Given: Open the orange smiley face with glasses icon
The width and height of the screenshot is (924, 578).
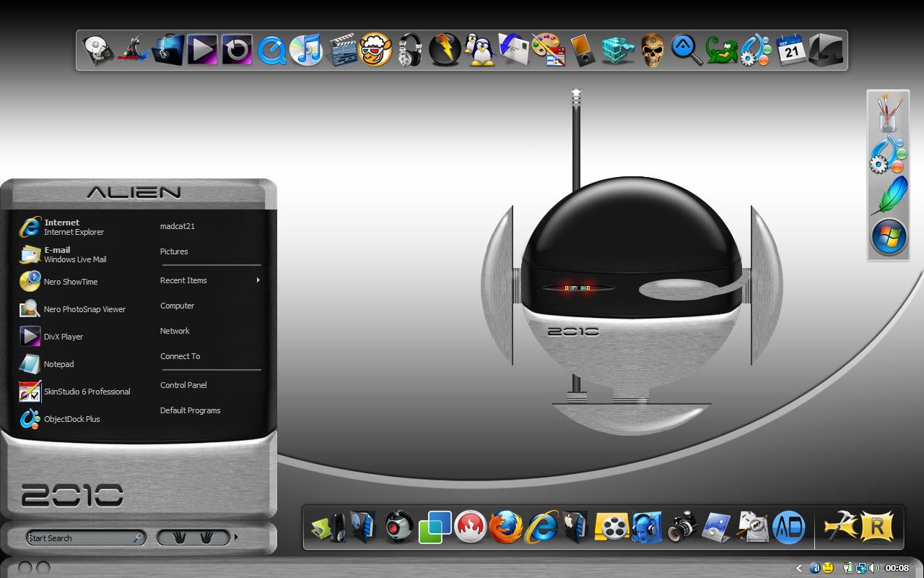Looking at the screenshot, I should coord(375,50).
